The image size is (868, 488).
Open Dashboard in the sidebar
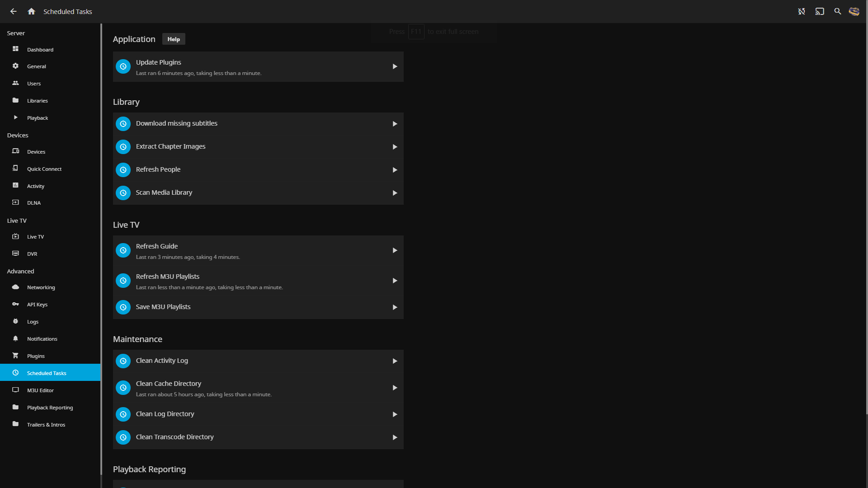pyautogui.click(x=40, y=50)
